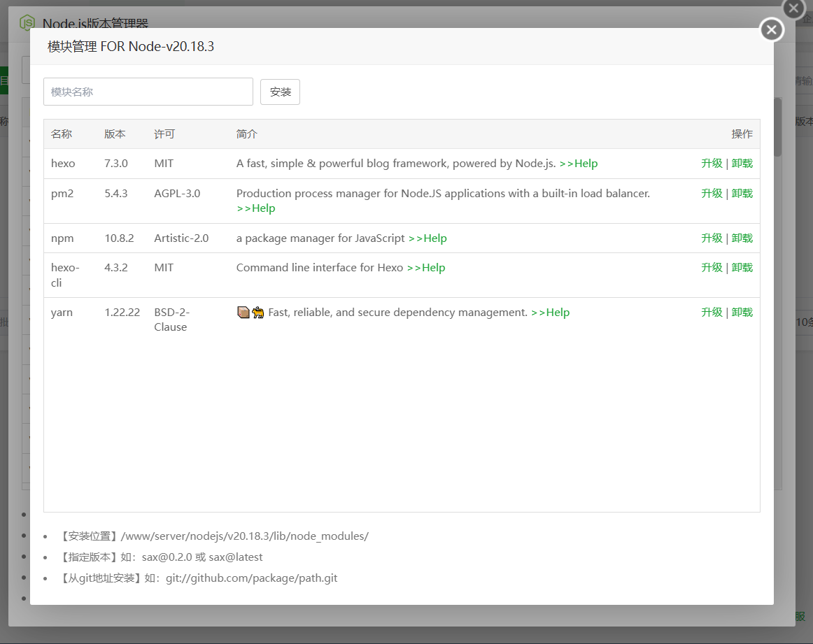
Task: Select the npm name cell
Action: click(x=62, y=238)
